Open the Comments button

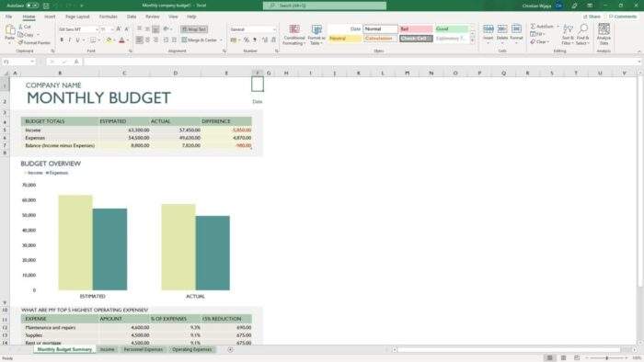tap(623, 17)
